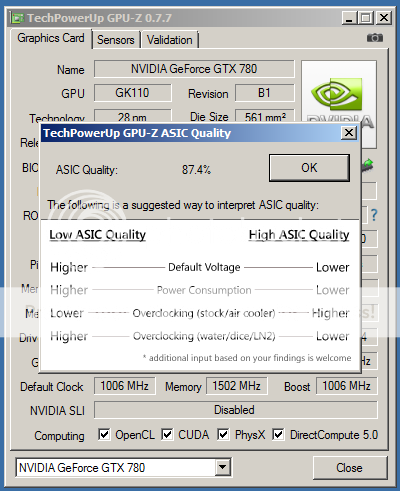Click the green BIOS save arrow icon
This screenshot has width=400, height=491.
coord(368,165)
